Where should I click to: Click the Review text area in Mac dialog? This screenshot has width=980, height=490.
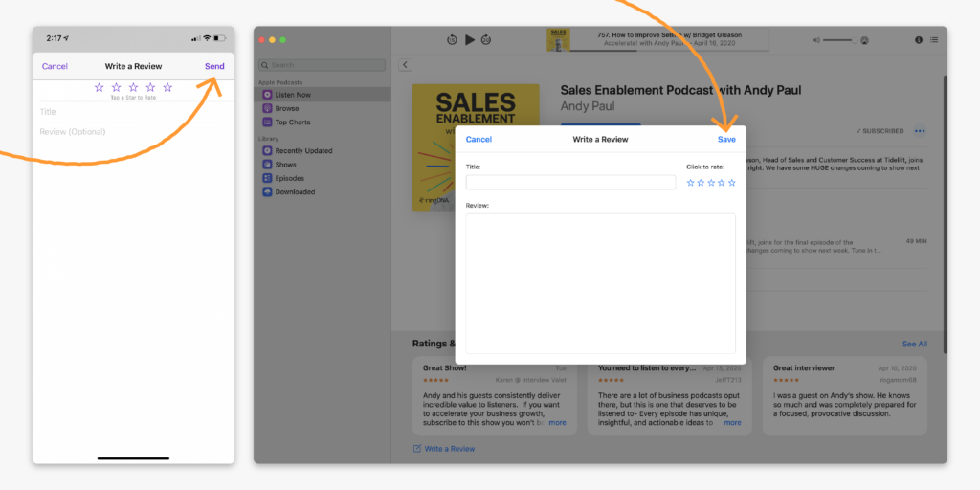pos(601,283)
